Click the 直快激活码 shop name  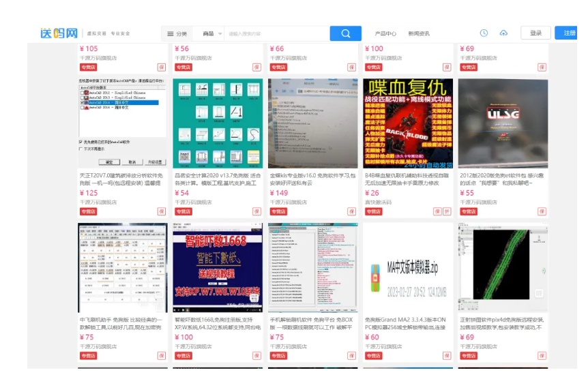point(378,202)
